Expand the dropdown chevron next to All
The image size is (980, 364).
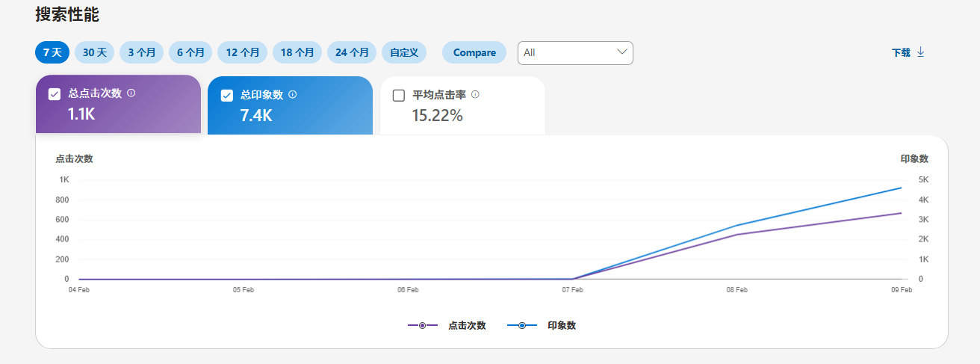(x=622, y=52)
